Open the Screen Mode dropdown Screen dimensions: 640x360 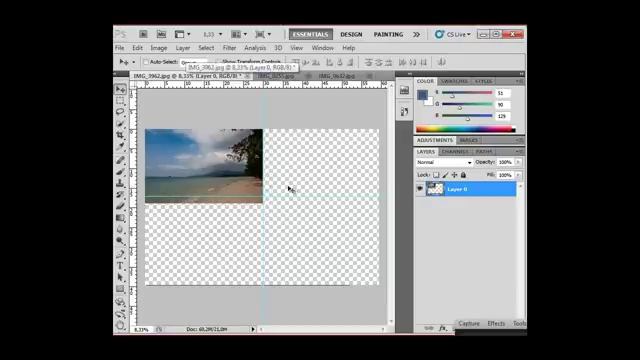[263, 34]
